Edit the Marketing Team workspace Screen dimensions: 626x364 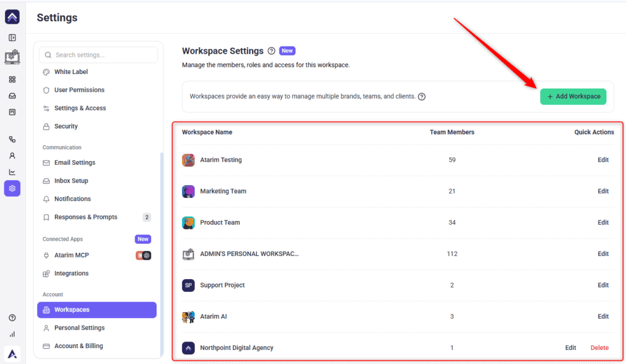coord(603,191)
